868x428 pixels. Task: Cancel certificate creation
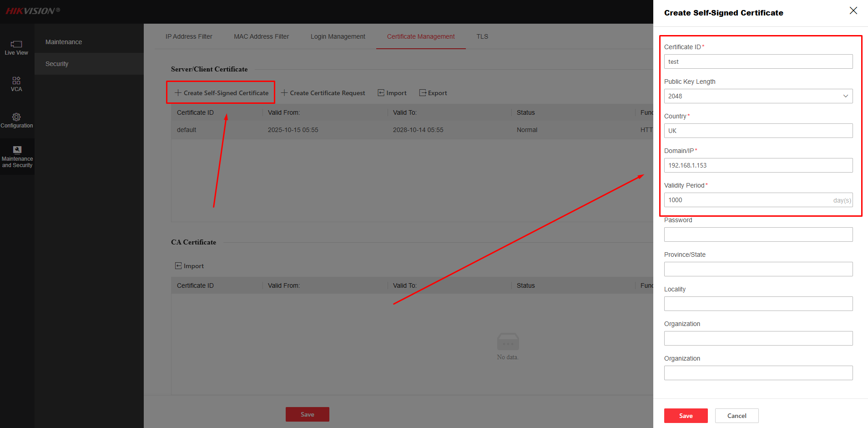point(737,416)
